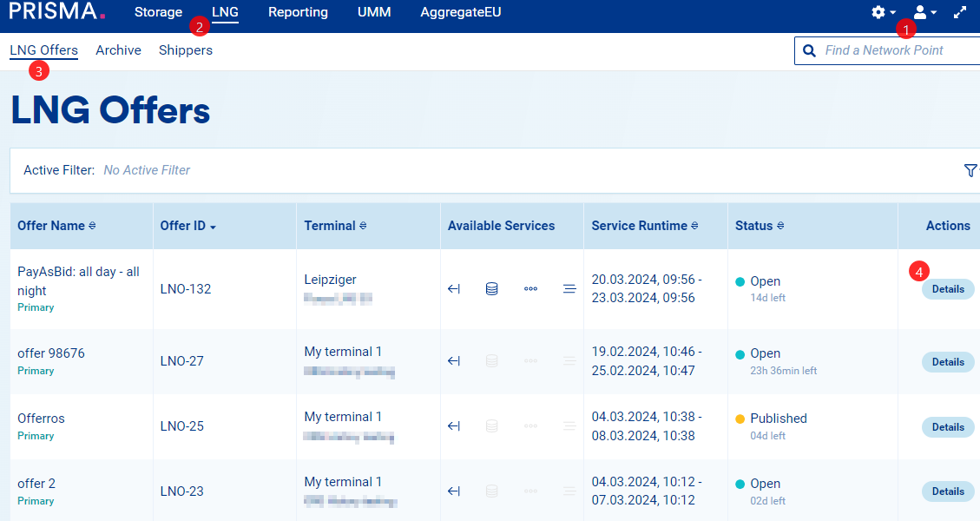Click the regasification arrow icon for LNO-132
The image size is (980, 521).
[453, 289]
